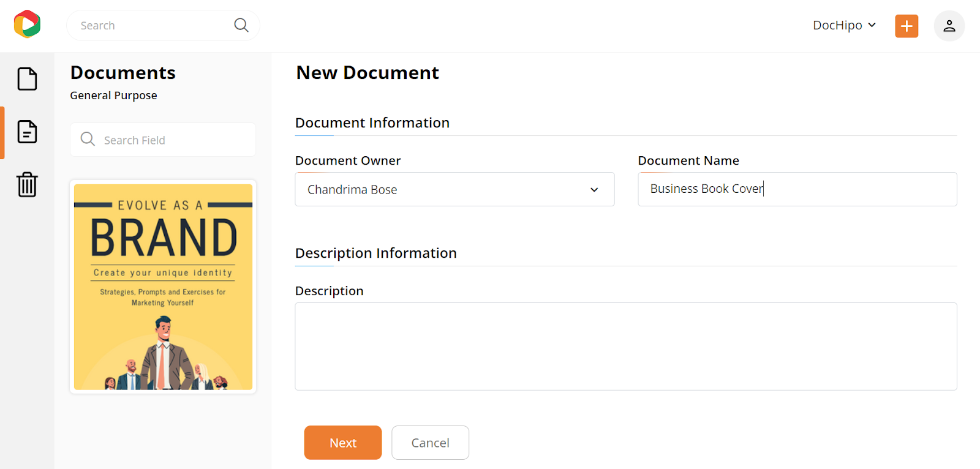Select the documents sidebar icon
The image size is (980, 469).
pyautogui.click(x=27, y=132)
